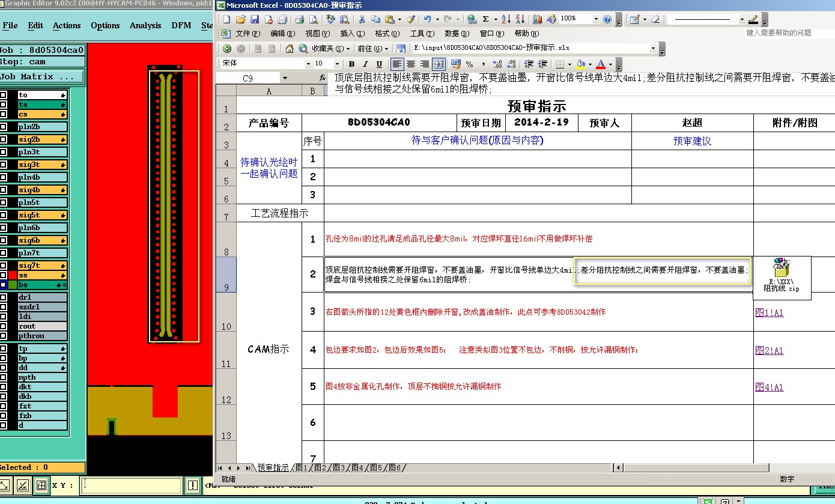Toggle the checkbox for layer sig5t

coord(3,215)
